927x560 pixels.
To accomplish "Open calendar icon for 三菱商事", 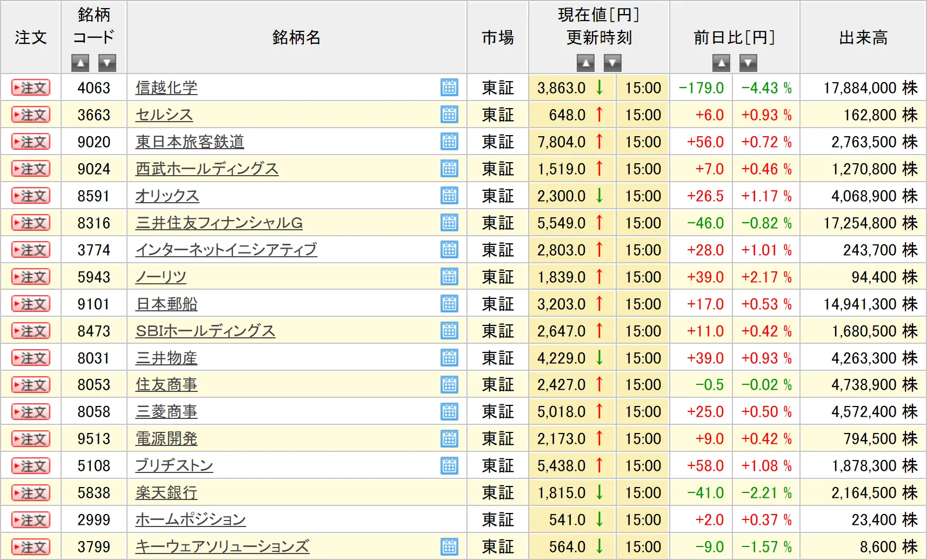I will (x=449, y=412).
